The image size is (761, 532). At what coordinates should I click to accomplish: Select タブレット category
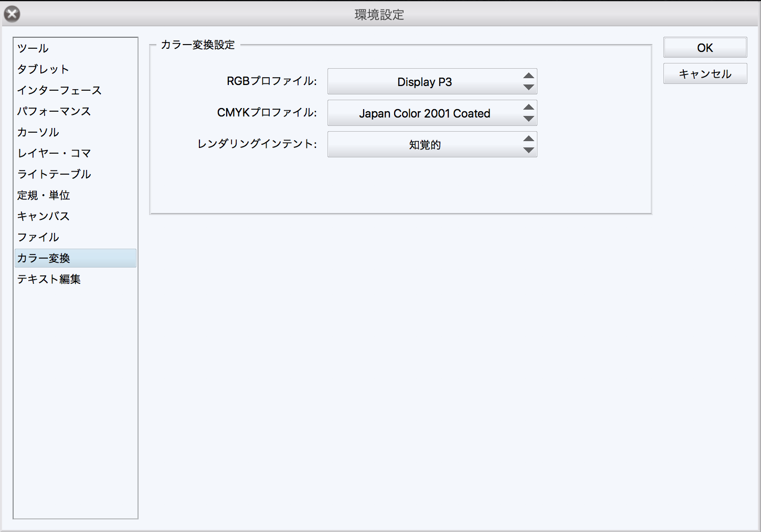coord(76,69)
